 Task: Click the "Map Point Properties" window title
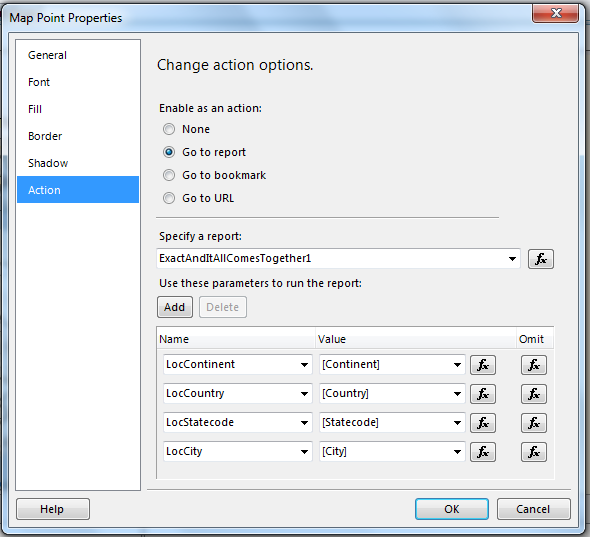point(66,18)
